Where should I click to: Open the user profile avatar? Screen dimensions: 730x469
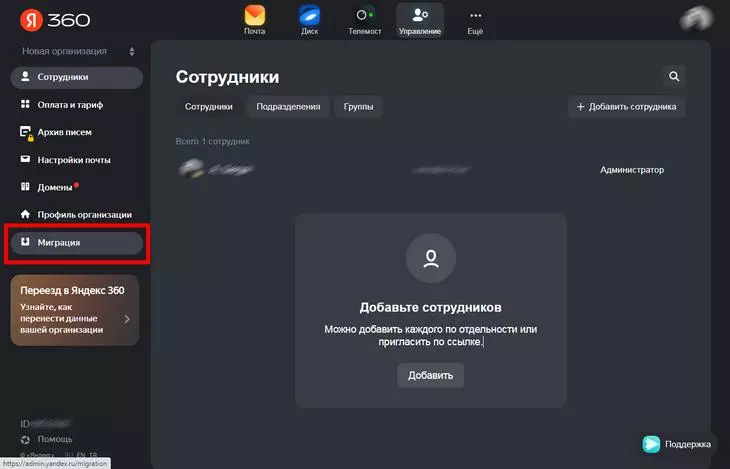click(696, 19)
